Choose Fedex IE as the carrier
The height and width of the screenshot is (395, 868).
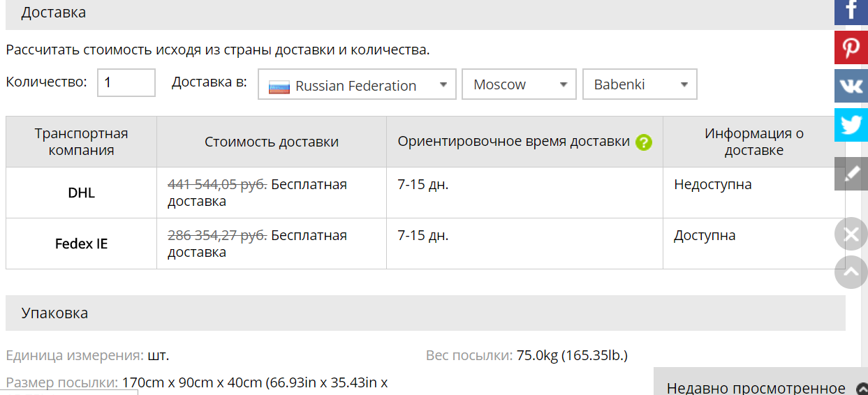coord(81,244)
